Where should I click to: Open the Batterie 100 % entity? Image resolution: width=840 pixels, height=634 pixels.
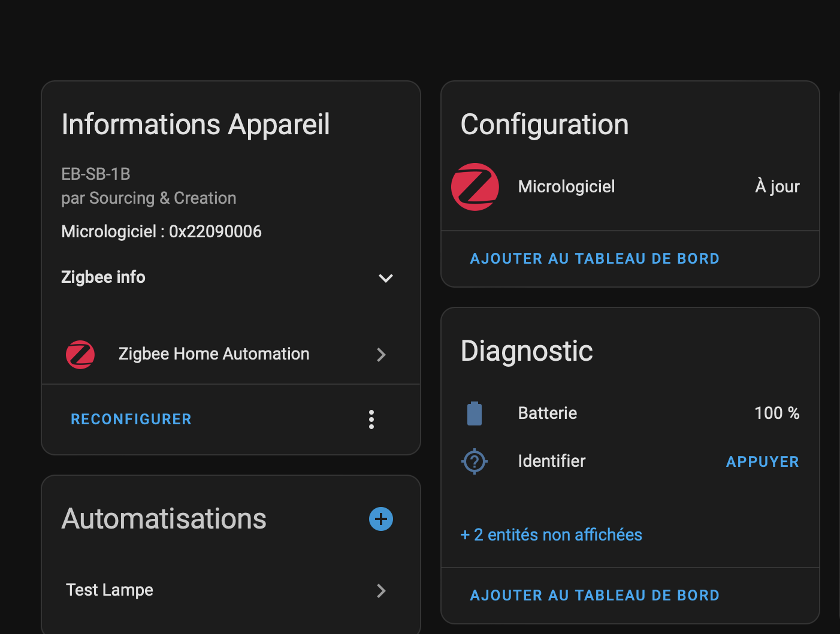coord(630,413)
